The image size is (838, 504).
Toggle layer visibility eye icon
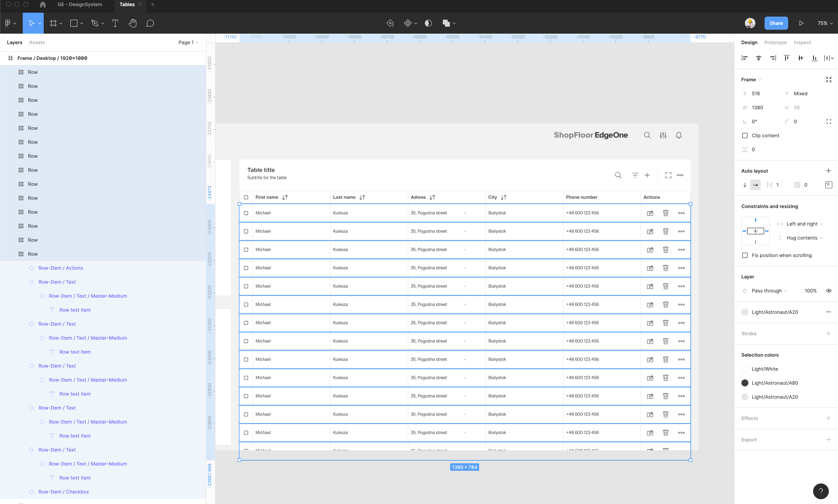pos(828,291)
